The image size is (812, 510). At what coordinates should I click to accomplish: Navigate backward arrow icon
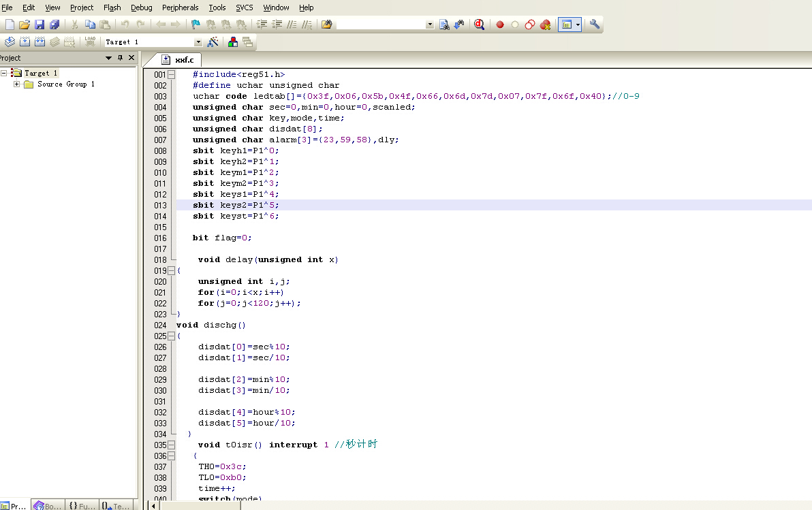[x=161, y=25]
